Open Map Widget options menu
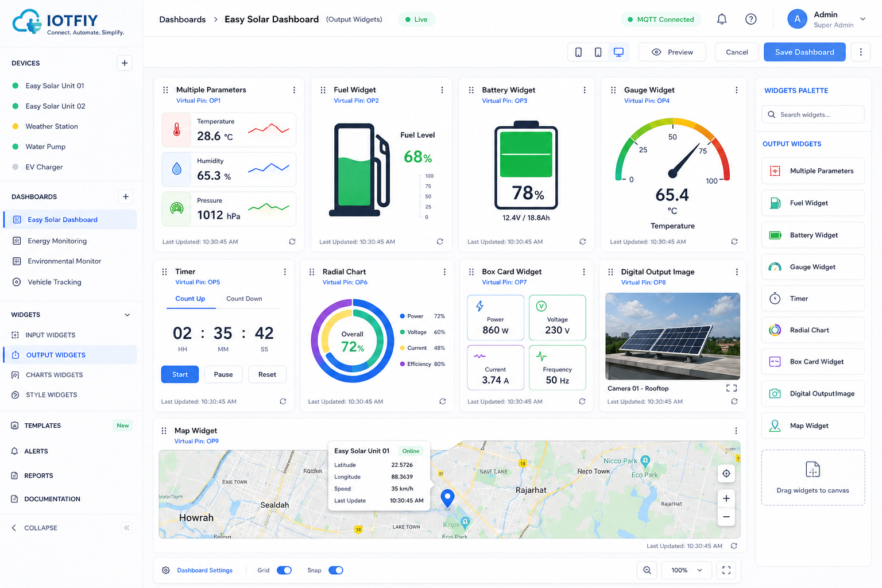 (x=736, y=431)
